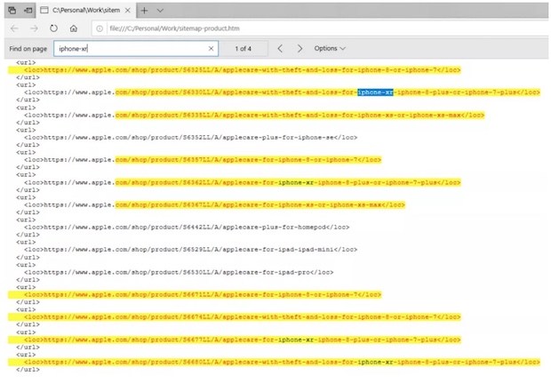Click the S6530LL applecare-for-ipad-pro line
The width and height of the screenshot is (551, 392).
179,273
